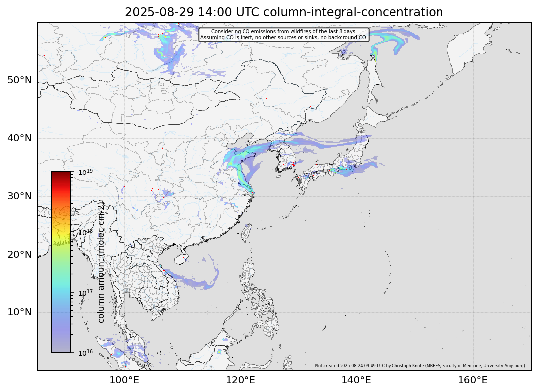Click the wildfire CO assumptions note box
538x392 pixels.
coord(284,34)
